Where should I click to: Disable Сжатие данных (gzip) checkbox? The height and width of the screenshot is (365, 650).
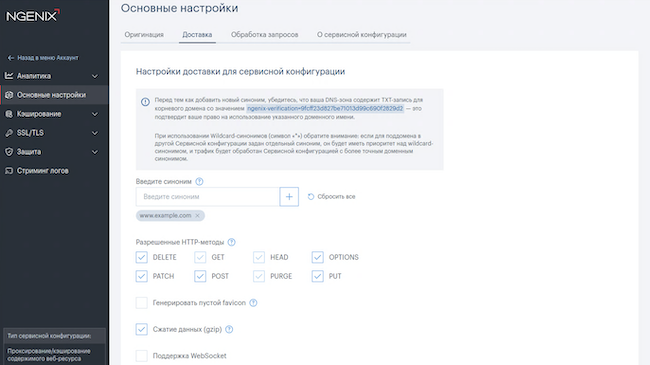[x=141, y=329]
